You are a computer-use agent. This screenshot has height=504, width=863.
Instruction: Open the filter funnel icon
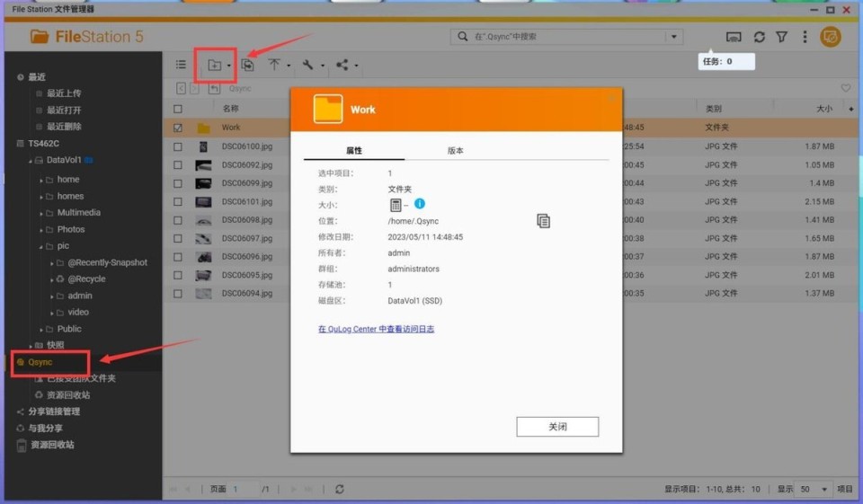(x=781, y=37)
